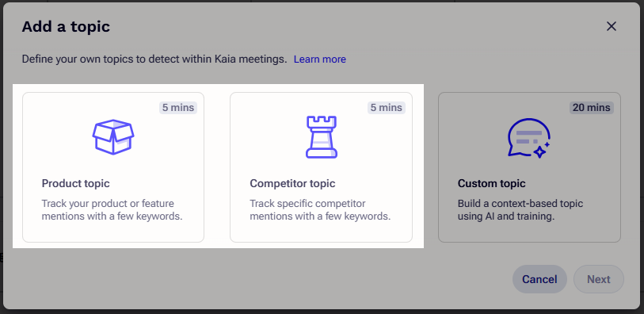The height and width of the screenshot is (314, 644).
Task: Choose the sparkle star in Custom topic icon
Action: pyautogui.click(x=539, y=151)
